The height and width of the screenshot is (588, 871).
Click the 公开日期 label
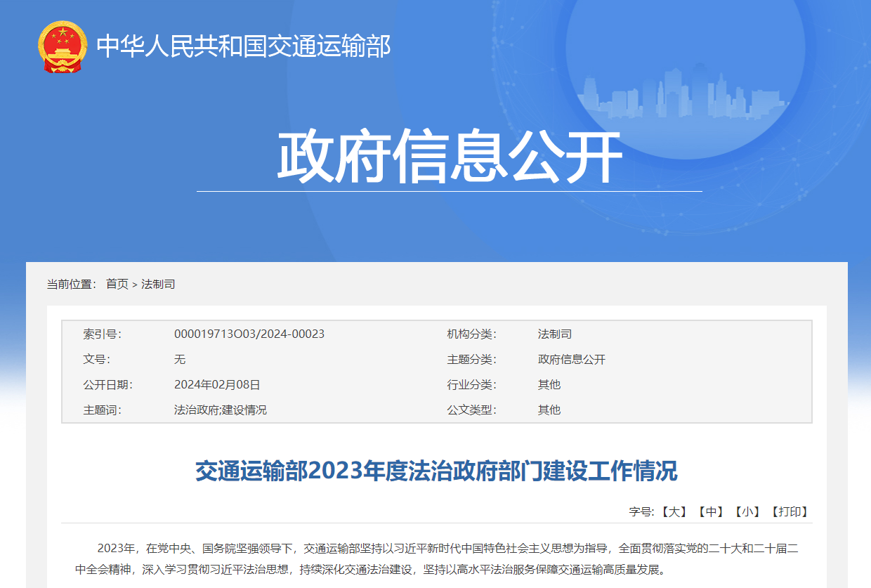click(x=108, y=385)
